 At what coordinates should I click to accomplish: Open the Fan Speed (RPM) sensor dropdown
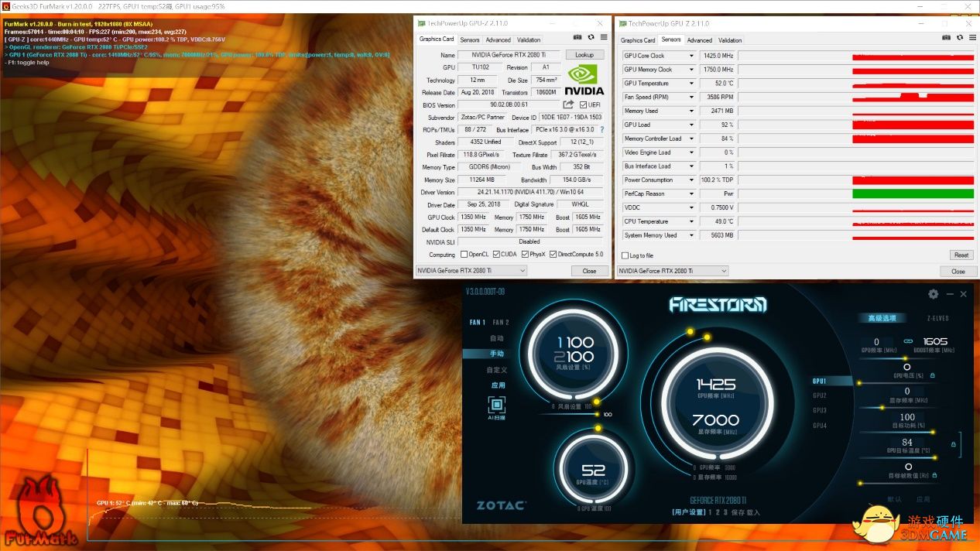(691, 98)
